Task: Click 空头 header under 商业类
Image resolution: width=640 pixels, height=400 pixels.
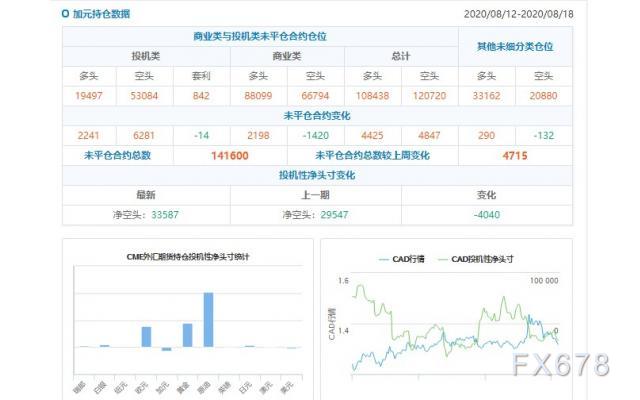Action: [315, 76]
